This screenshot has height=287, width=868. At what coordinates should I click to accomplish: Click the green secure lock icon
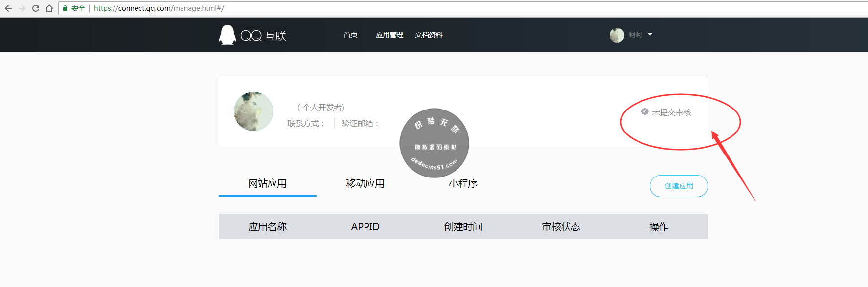tap(65, 8)
